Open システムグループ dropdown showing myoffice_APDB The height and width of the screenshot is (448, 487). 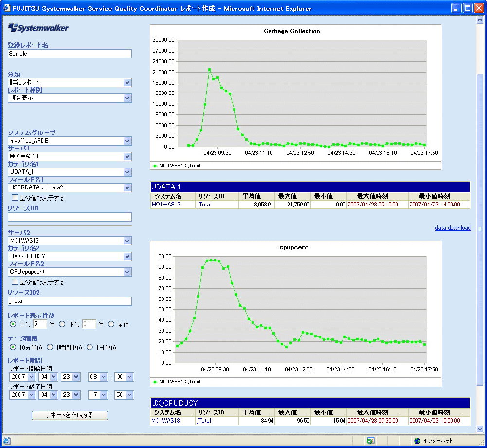(70, 141)
